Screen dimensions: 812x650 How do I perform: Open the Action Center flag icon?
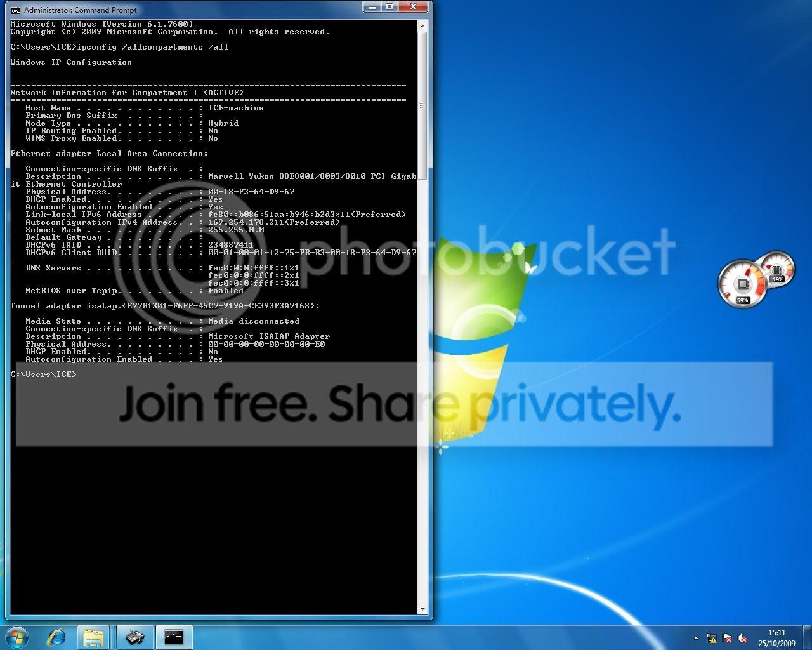pos(727,638)
